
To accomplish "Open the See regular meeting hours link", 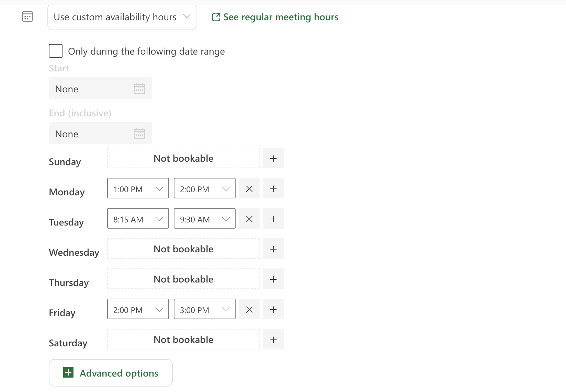I will click(275, 17).
